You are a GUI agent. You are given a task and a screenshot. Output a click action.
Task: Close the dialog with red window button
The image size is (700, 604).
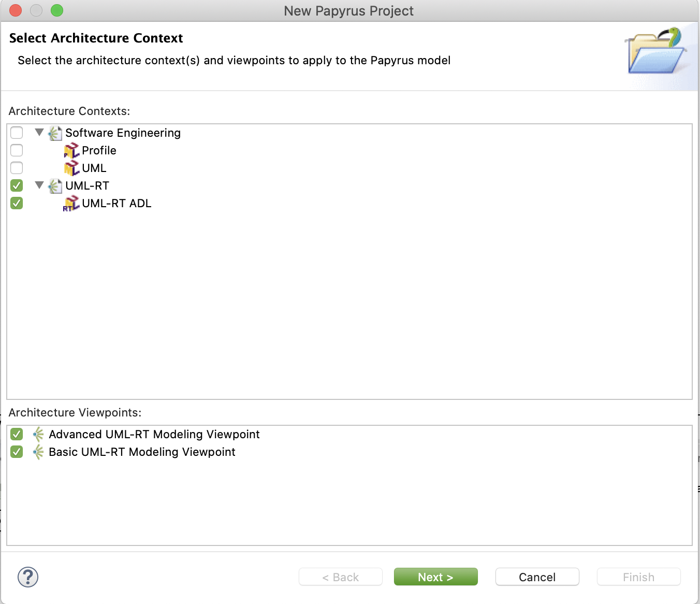coord(16,10)
